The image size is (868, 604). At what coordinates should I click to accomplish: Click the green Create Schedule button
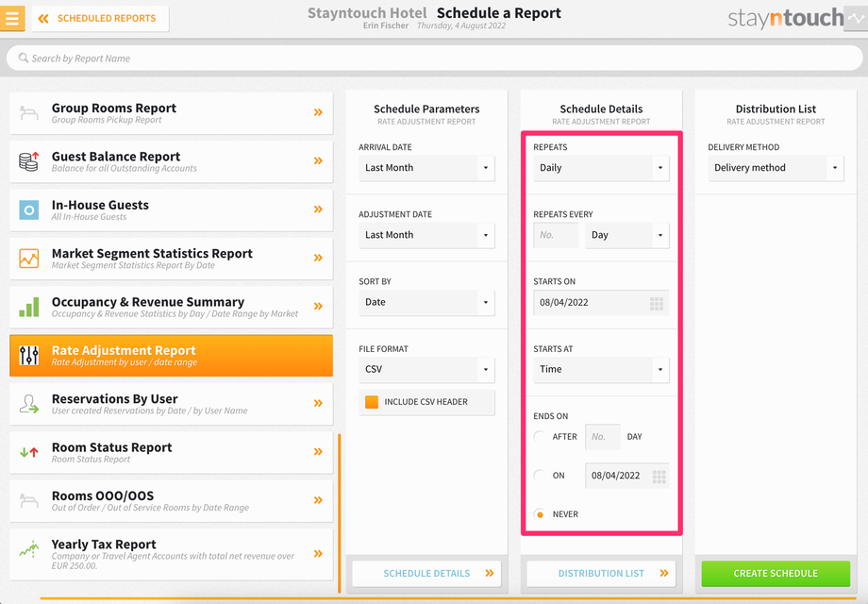pyautogui.click(x=776, y=574)
